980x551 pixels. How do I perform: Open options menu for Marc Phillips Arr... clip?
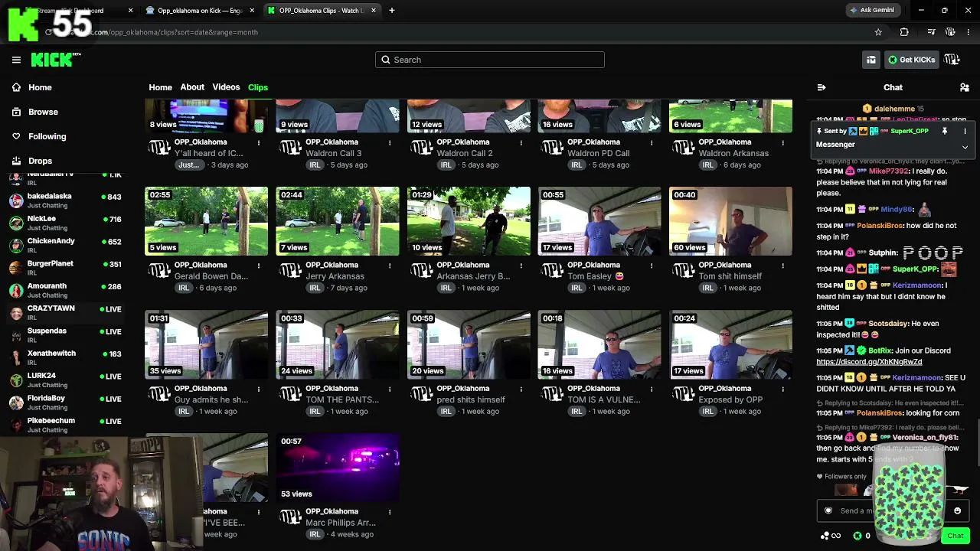(x=390, y=512)
